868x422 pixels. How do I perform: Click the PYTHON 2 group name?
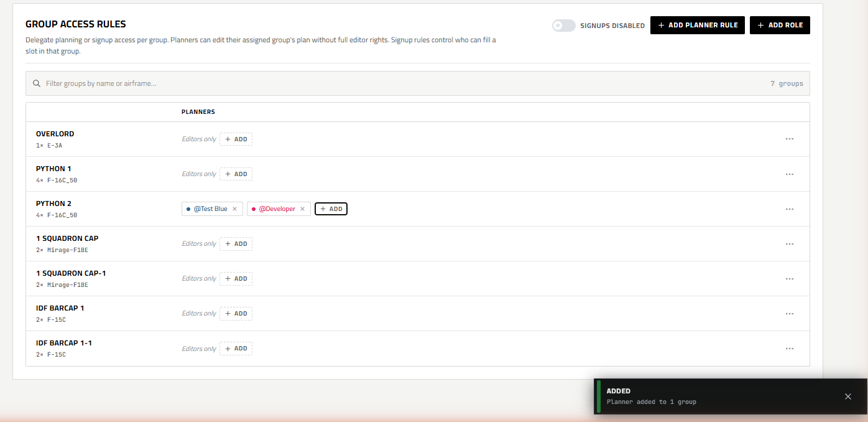point(53,204)
